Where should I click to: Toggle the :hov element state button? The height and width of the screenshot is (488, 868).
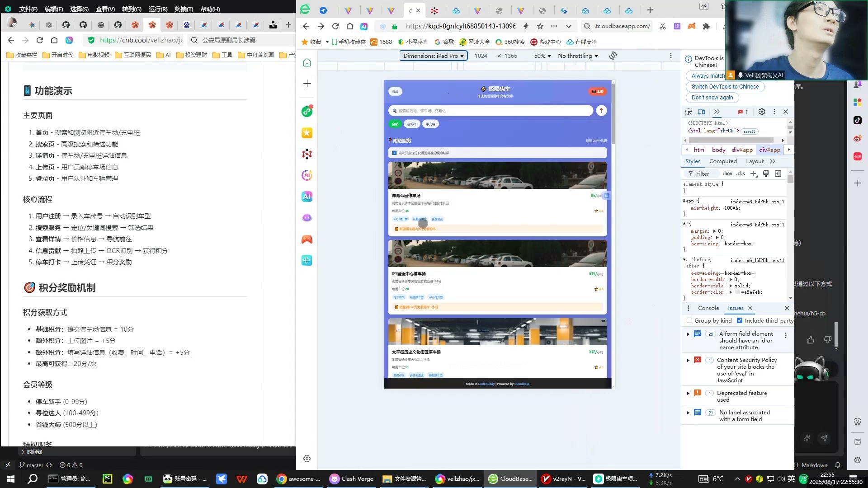point(727,174)
